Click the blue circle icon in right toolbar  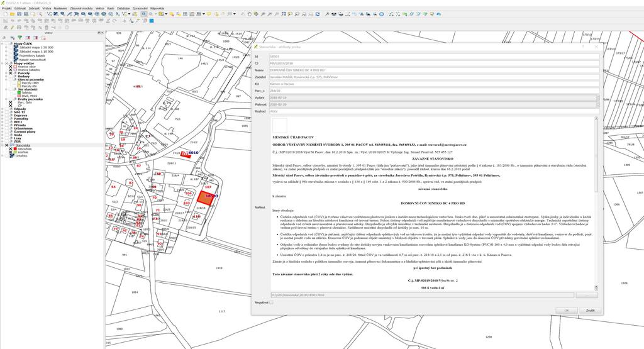[382, 14]
